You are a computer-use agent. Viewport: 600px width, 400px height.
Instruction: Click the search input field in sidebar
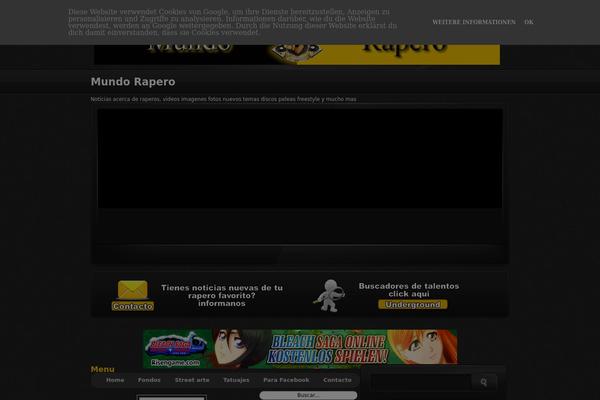click(x=421, y=382)
